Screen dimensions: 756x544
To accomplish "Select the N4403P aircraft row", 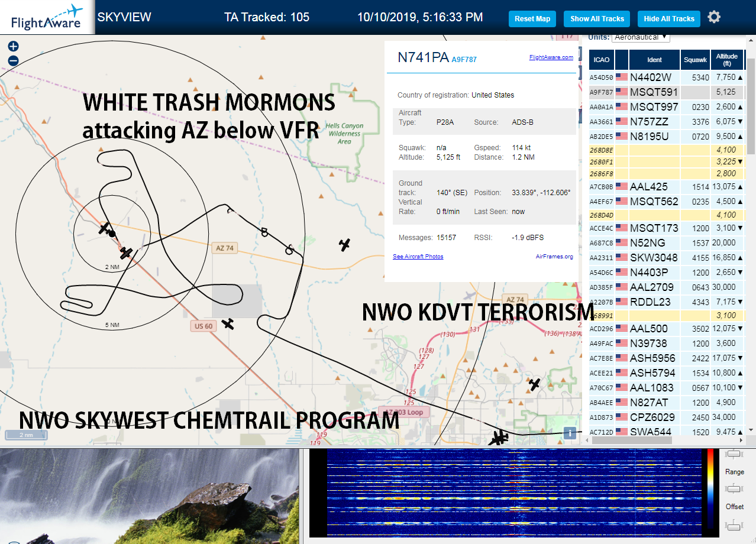I will click(666, 273).
